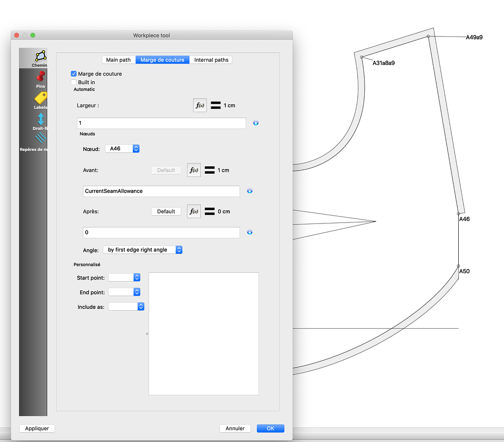
Task: Open the End point dropdown
Action: coord(125,292)
